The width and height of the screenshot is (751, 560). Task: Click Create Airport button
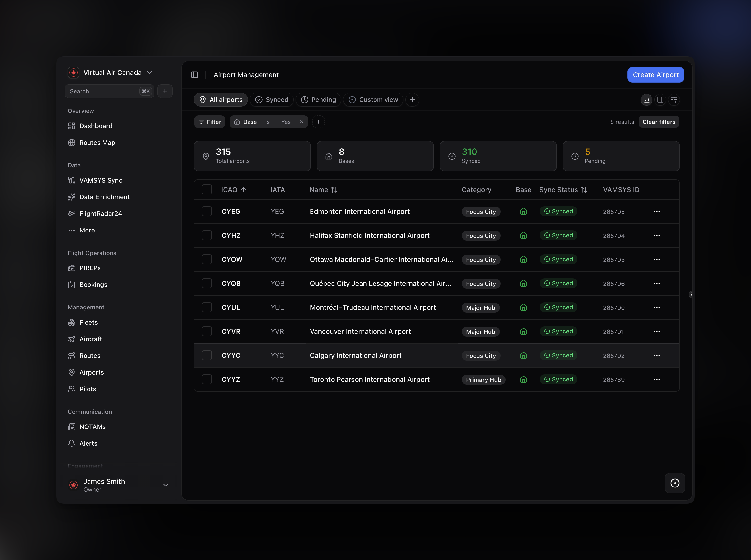pyautogui.click(x=656, y=75)
